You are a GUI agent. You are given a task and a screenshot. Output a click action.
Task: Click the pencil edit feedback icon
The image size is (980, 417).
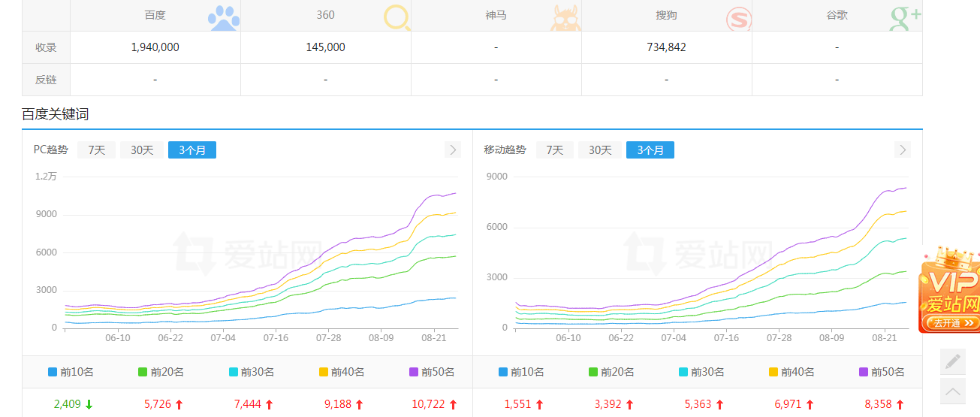(x=953, y=361)
